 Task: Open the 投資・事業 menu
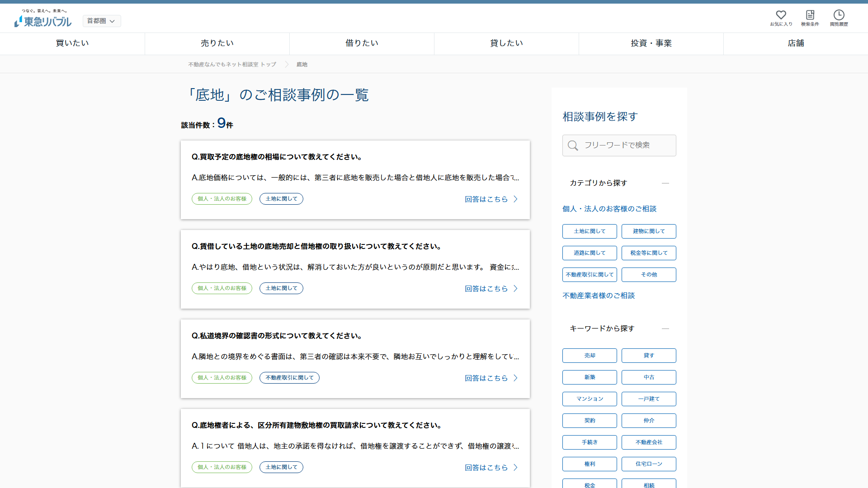pos(651,43)
